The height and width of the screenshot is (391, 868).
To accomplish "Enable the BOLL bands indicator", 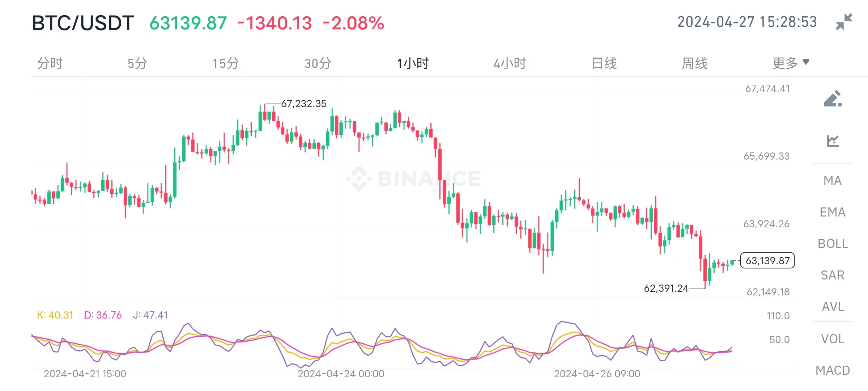I will click(x=833, y=244).
